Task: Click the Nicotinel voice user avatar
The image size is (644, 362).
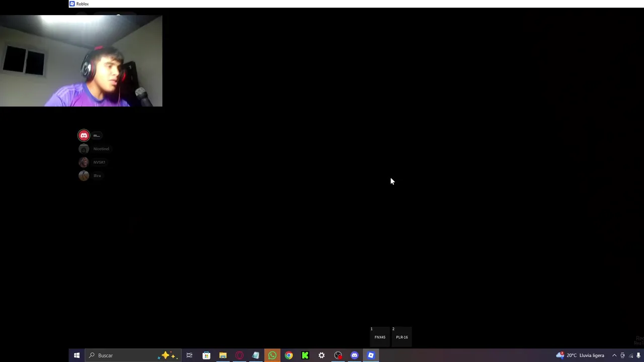Action: tap(84, 149)
